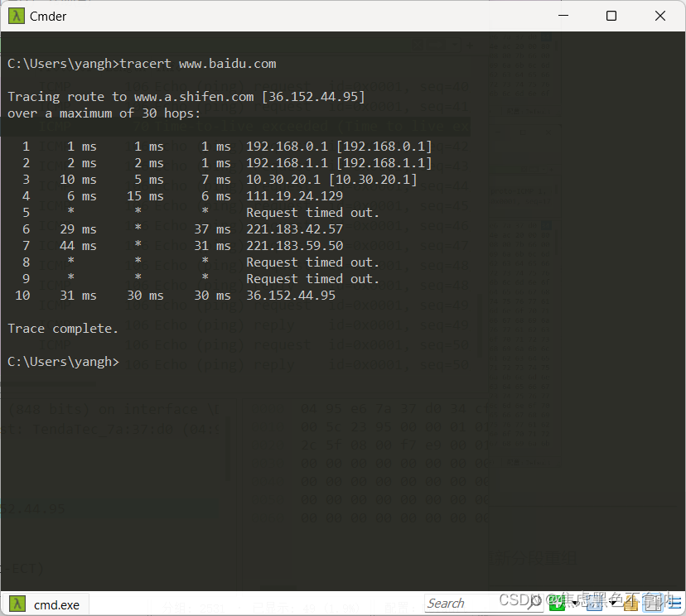Expand the caret beside the blue console icon

613,604
